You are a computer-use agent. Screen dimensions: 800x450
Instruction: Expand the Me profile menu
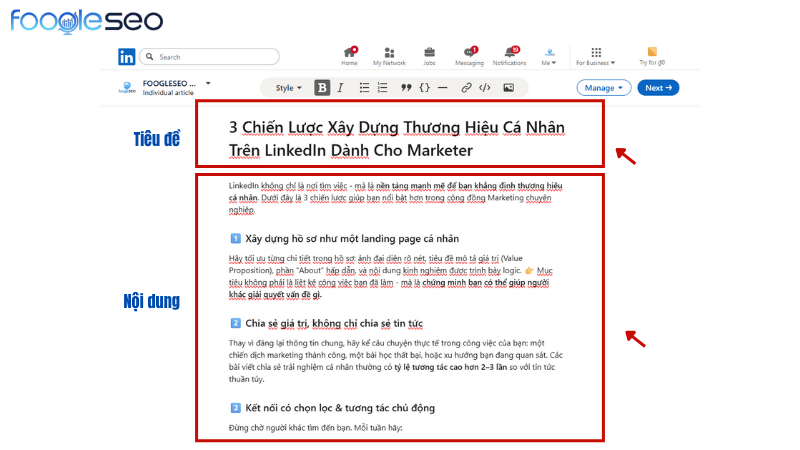(x=549, y=56)
